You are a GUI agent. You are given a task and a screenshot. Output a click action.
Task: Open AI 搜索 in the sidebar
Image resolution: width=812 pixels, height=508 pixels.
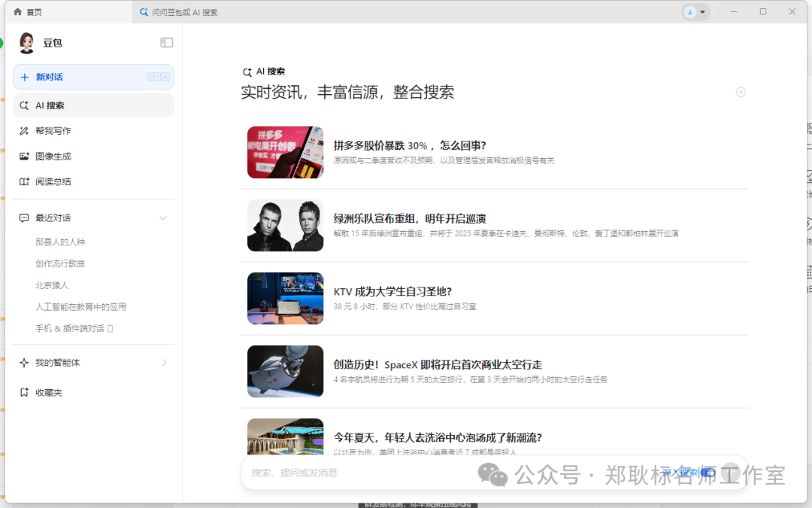point(93,105)
